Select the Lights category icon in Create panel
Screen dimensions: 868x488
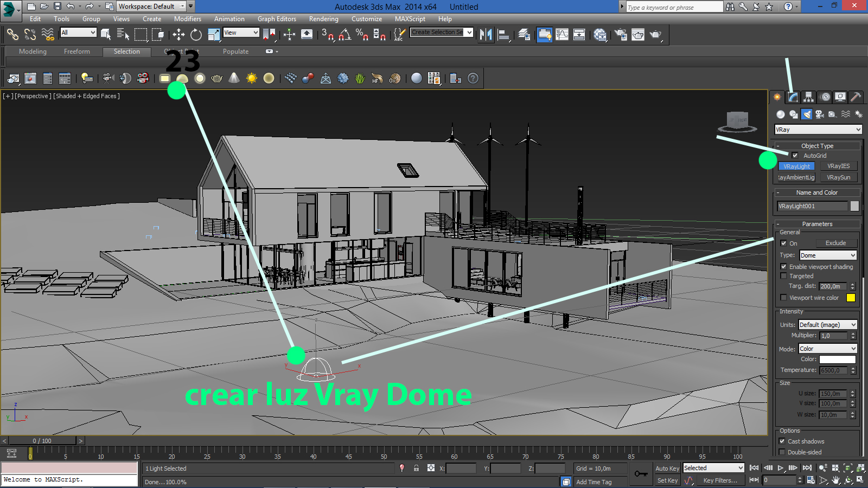tap(807, 114)
